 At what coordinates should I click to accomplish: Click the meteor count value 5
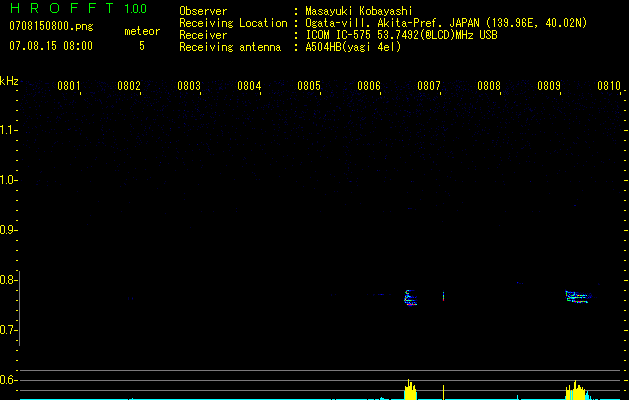point(142,46)
